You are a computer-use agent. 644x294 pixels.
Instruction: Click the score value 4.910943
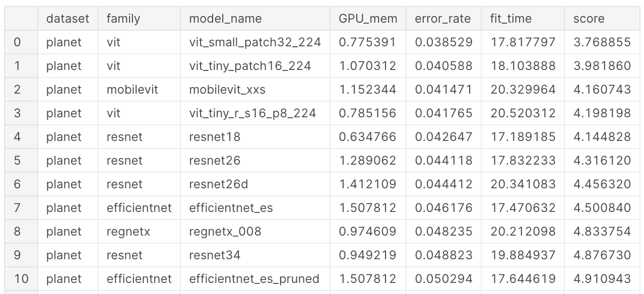tap(602, 279)
